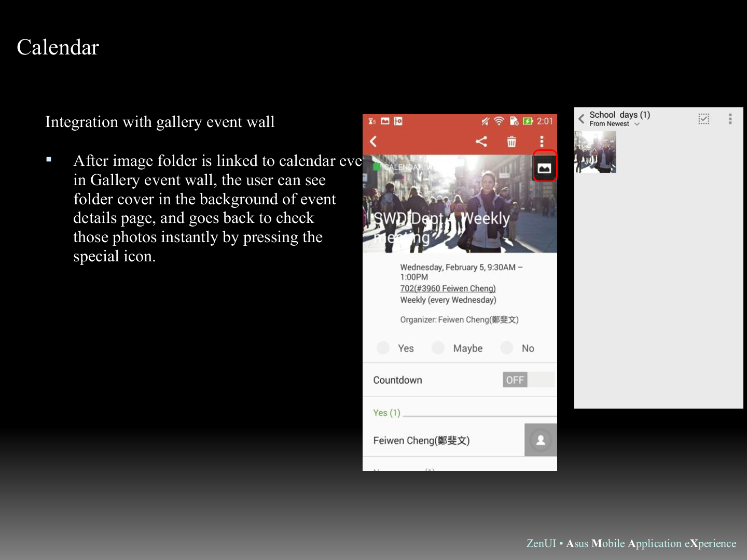Select the Yes response radio button
The width and height of the screenshot is (747, 560).
pyautogui.click(x=383, y=348)
